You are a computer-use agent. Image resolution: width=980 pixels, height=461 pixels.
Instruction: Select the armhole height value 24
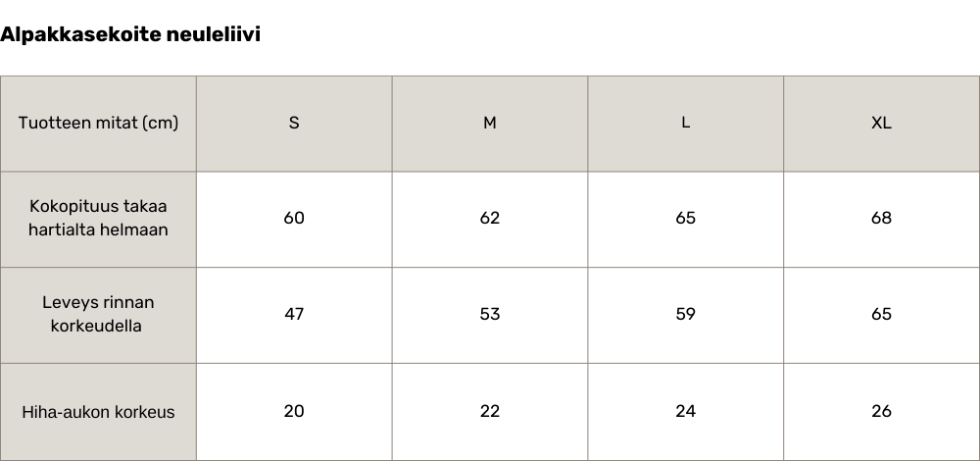686,411
